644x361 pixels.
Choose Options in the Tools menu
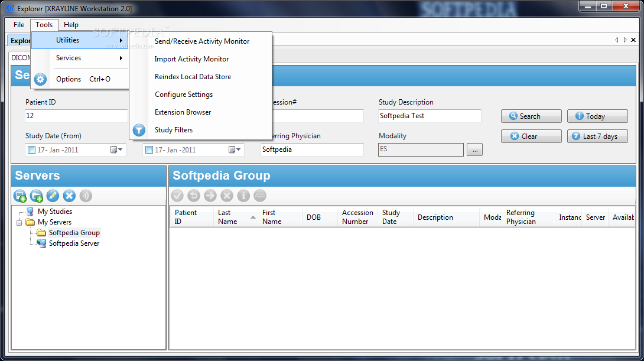pos(80,79)
